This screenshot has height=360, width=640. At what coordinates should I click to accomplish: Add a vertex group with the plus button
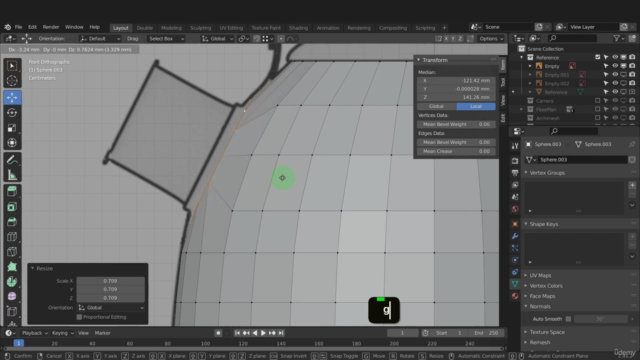[x=632, y=185]
